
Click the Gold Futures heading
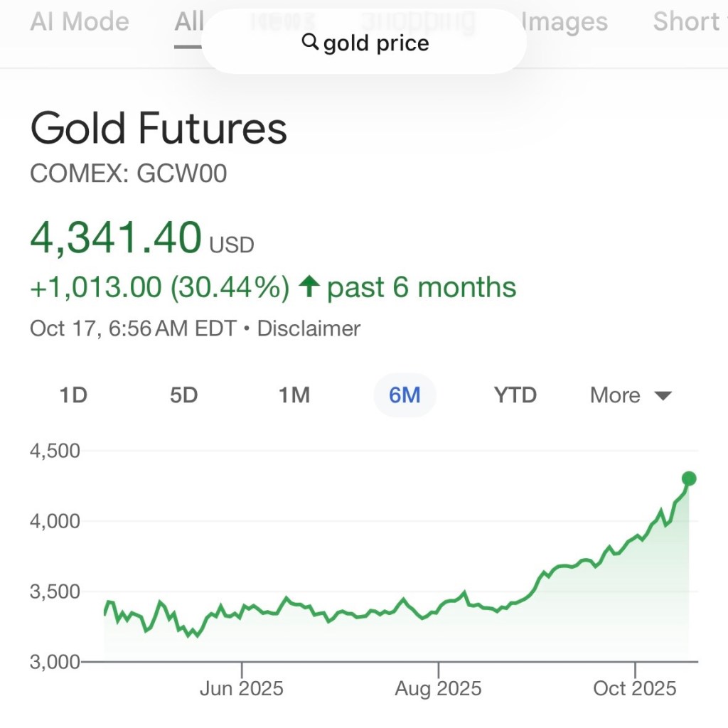(159, 129)
